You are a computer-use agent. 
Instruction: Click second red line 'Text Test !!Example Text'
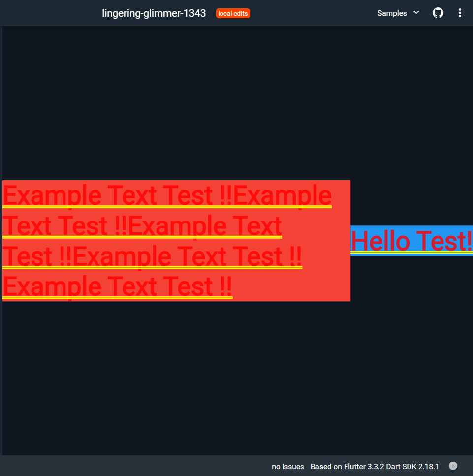tap(142, 226)
